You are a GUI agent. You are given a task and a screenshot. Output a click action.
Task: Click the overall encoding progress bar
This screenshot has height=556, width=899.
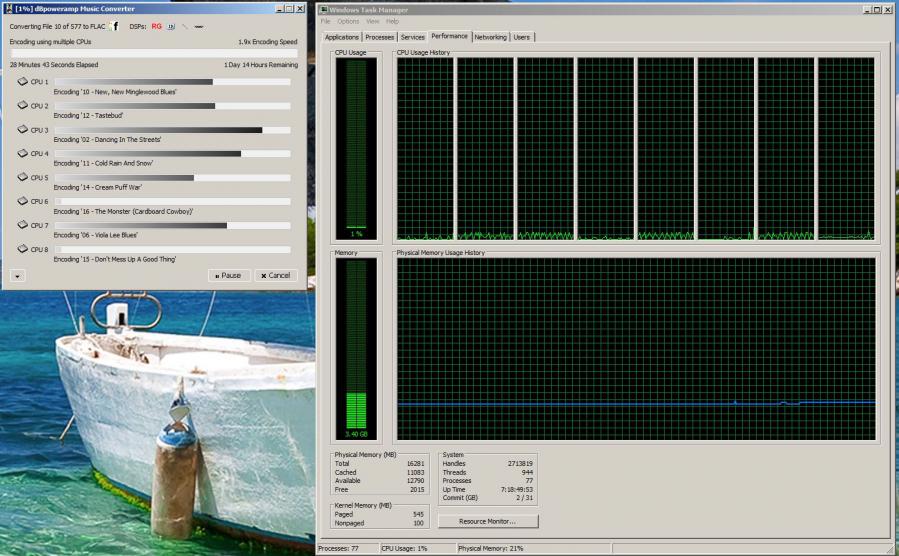pyautogui.click(x=153, y=54)
